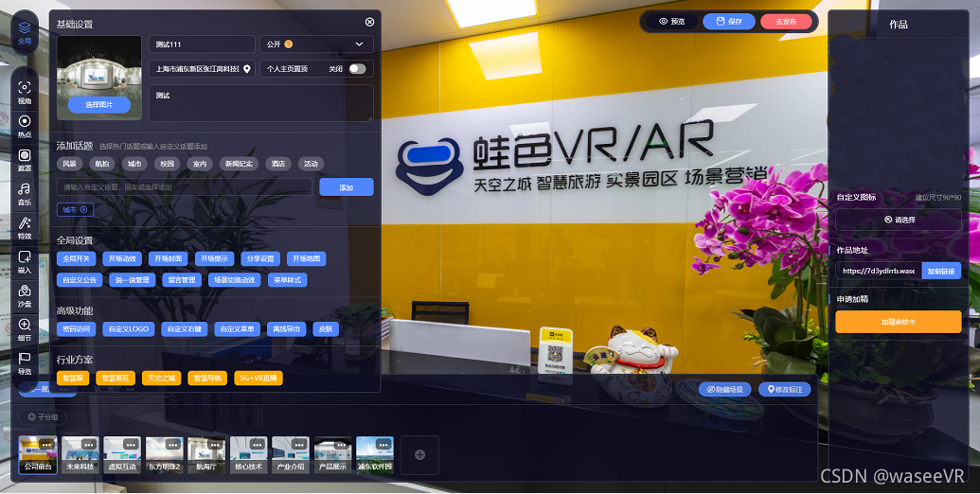This screenshot has width=980, height=494.
Task: Click the 修改标注 edit label button
Action: (x=784, y=389)
